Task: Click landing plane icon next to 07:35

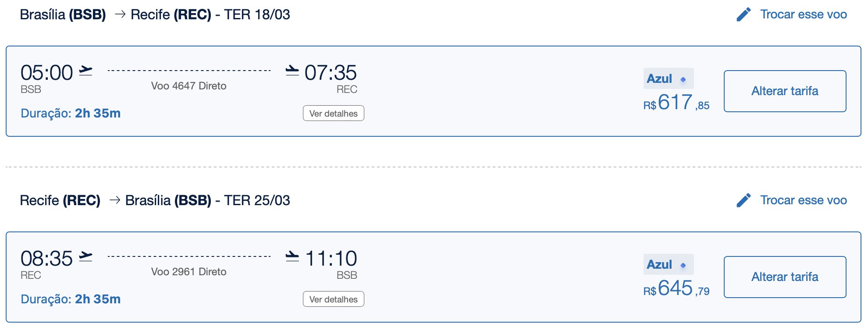Action: point(292,70)
